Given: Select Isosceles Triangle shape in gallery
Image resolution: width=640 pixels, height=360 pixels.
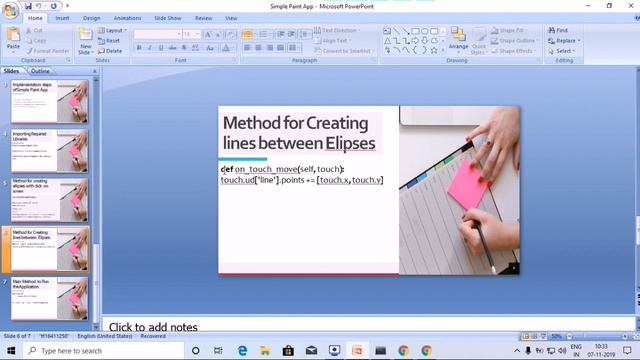Looking at the screenshot, I should tap(387, 41).
